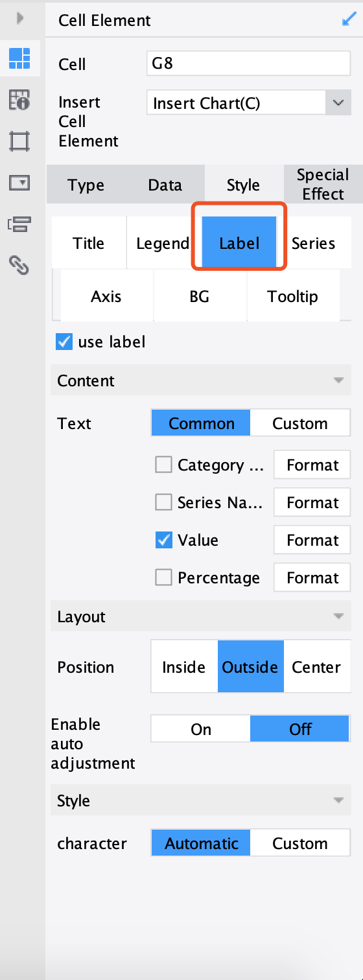
Task: Untick the Value checkbox
Action: (164, 540)
